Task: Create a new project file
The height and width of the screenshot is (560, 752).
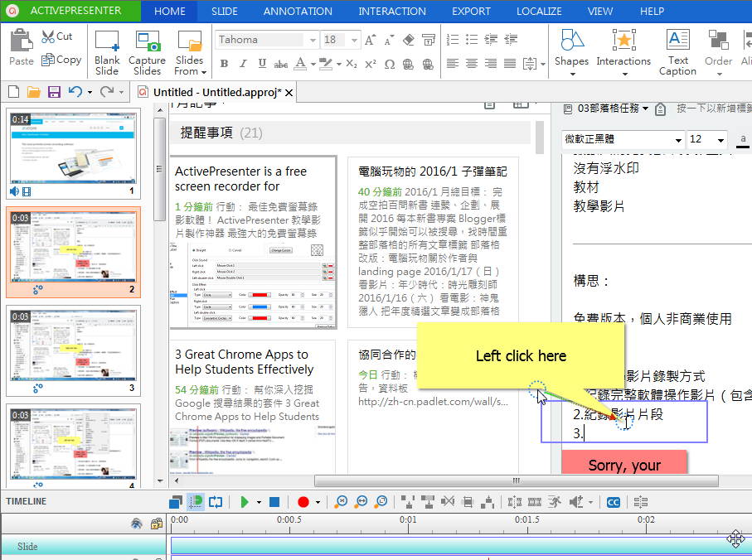Action: [x=14, y=91]
